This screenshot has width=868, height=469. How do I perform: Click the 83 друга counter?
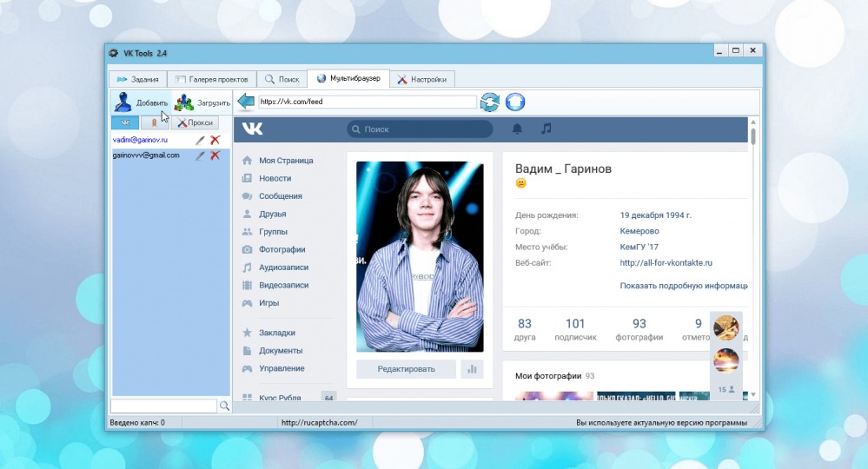click(524, 328)
